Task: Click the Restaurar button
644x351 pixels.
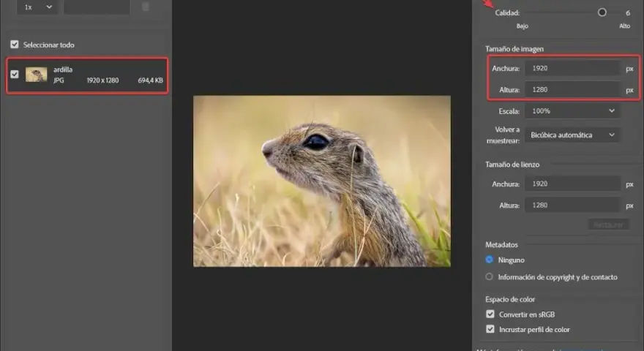Action: [x=608, y=224]
